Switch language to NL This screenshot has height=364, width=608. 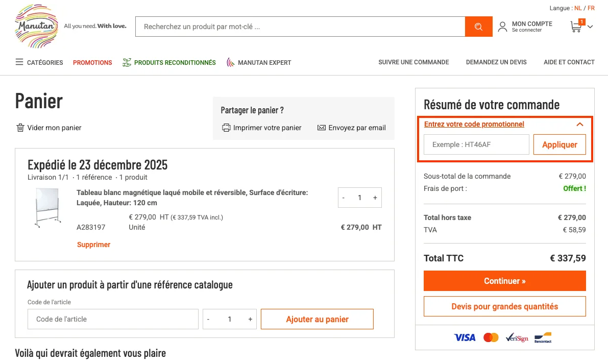[x=578, y=8]
